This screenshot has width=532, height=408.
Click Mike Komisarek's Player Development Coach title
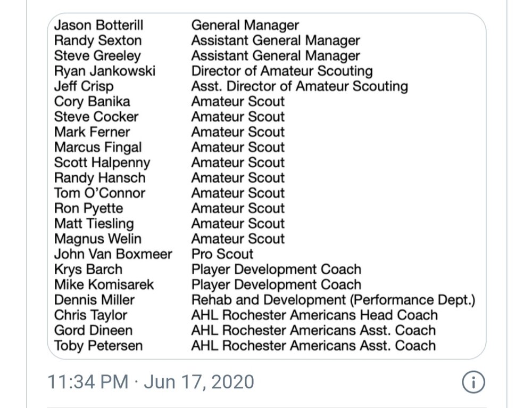[x=276, y=284]
